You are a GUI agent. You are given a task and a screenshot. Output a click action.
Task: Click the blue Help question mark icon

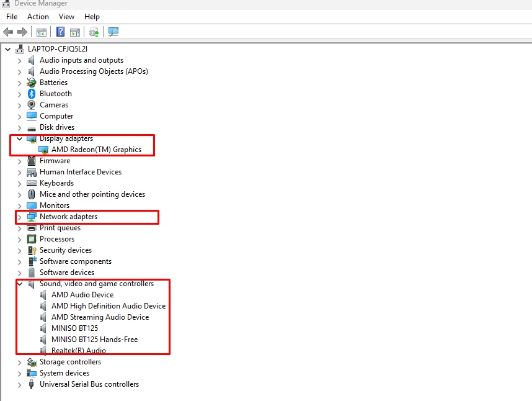61,32
